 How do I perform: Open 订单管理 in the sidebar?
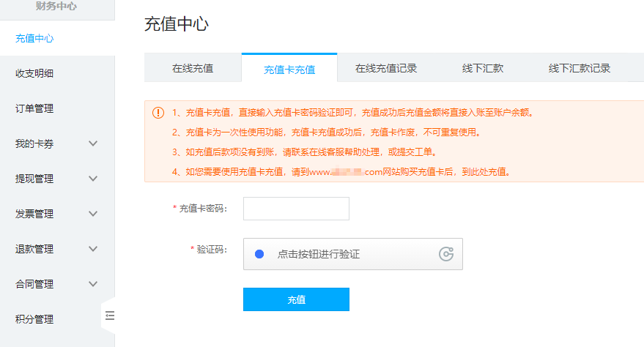(34, 108)
